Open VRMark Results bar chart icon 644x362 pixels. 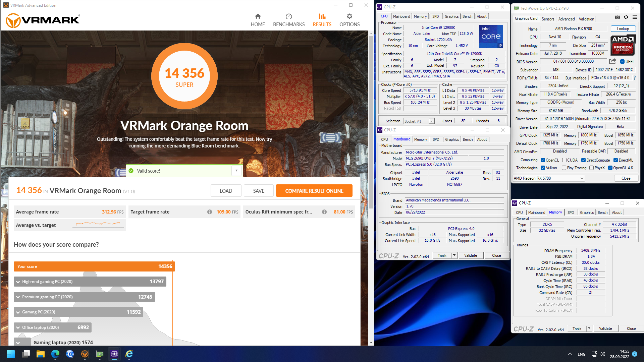click(322, 16)
